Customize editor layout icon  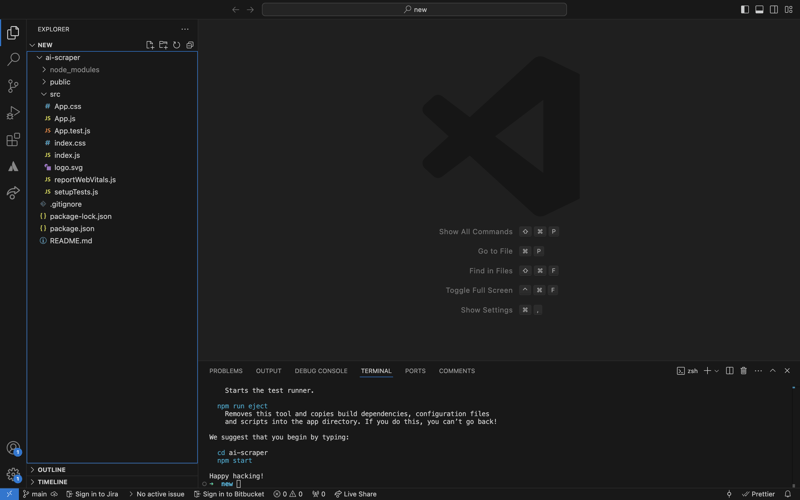click(x=789, y=10)
